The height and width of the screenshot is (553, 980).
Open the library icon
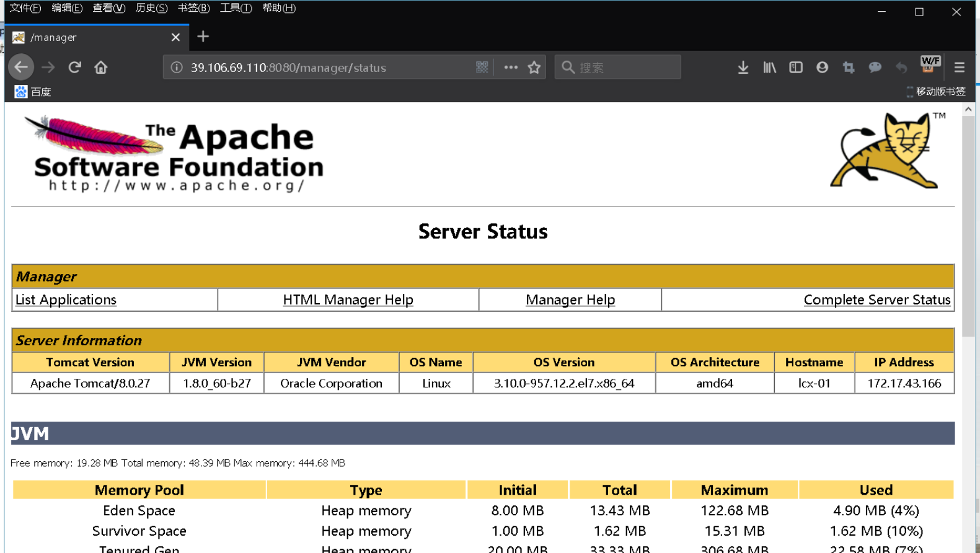click(769, 67)
